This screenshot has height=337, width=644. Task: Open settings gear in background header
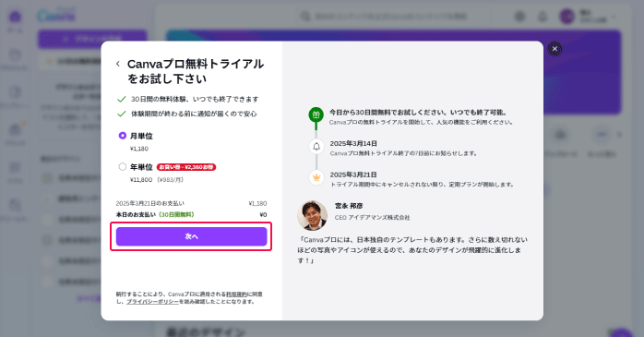(520, 17)
